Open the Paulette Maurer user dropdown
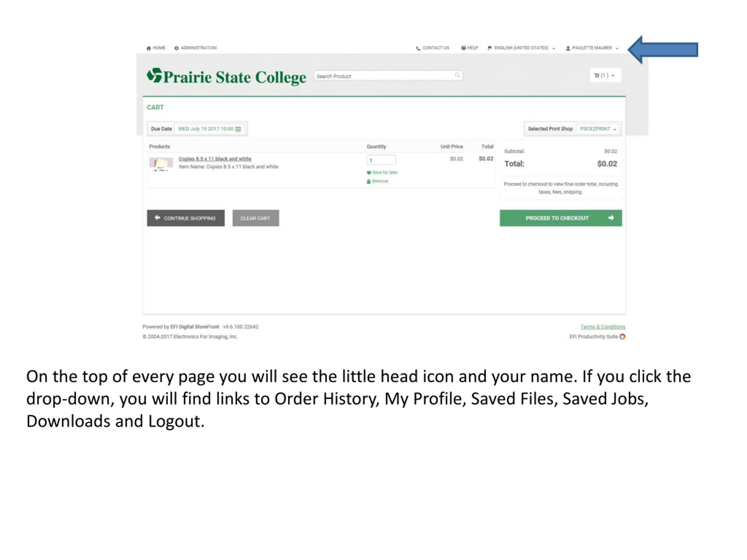Image resolution: width=747 pixels, height=560 pixels. pos(592,48)
